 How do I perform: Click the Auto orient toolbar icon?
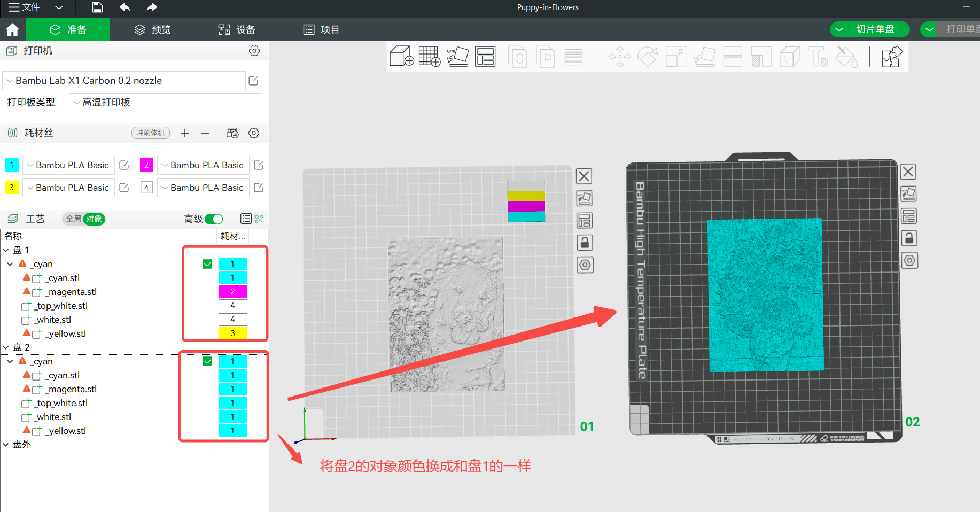[457, 56]
